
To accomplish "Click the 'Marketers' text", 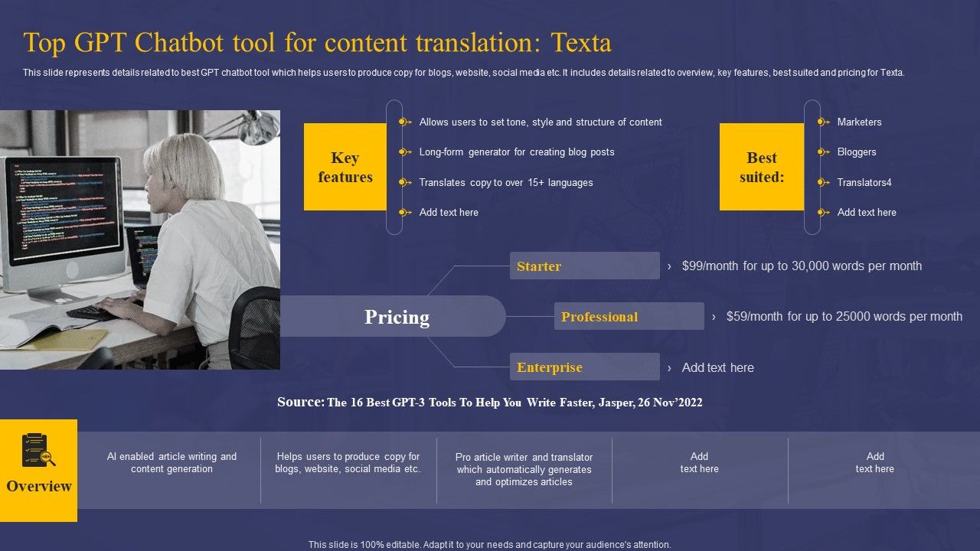I will (x=859, y=122).
